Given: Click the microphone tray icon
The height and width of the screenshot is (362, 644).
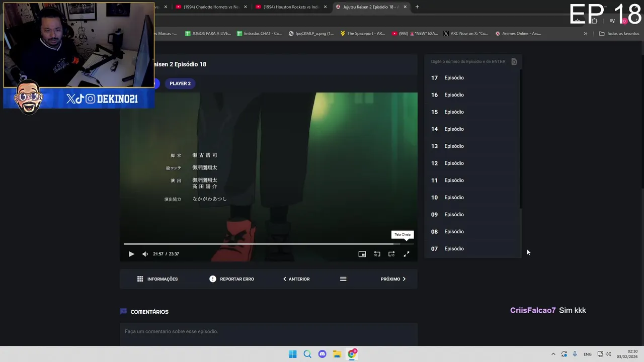Looking at the screenshot, I should (575, 354).
